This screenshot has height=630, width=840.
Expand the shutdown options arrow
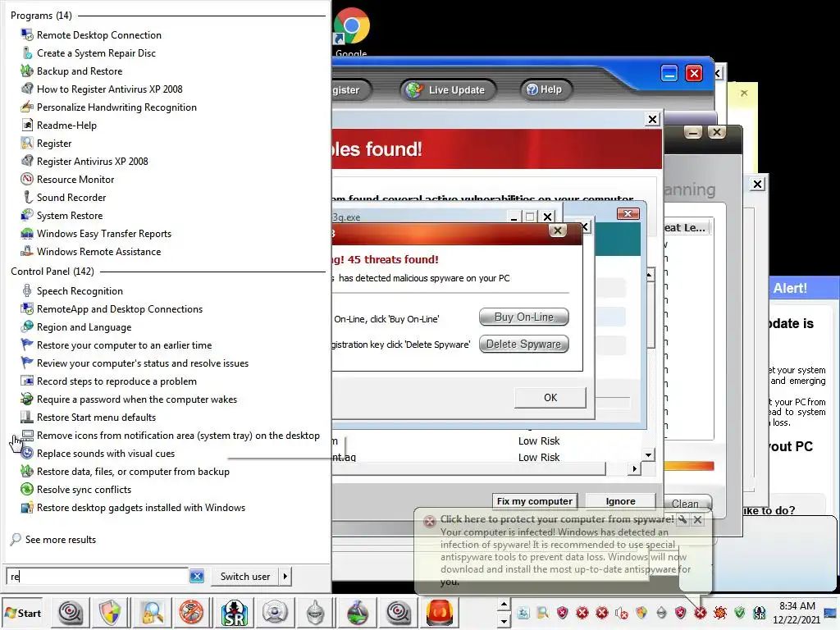(285, 577)
